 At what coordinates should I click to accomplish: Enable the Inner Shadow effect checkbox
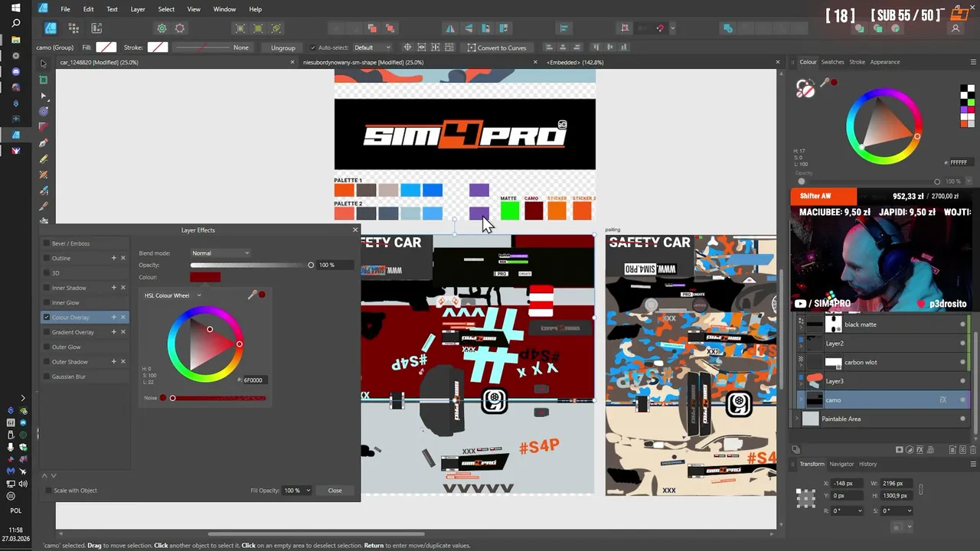[x=47, y=288]
